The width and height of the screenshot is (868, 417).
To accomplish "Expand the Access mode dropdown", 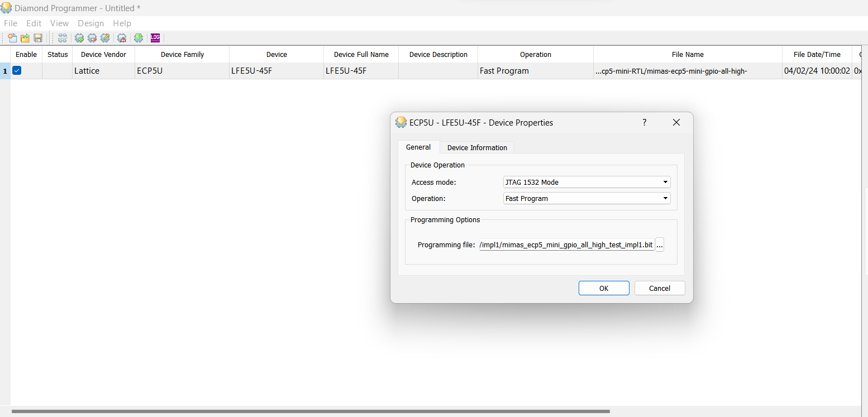I will (586, 182).
